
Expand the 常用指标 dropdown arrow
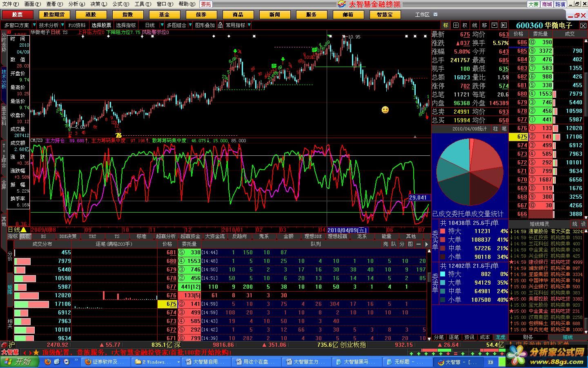(x=249, y=25)
